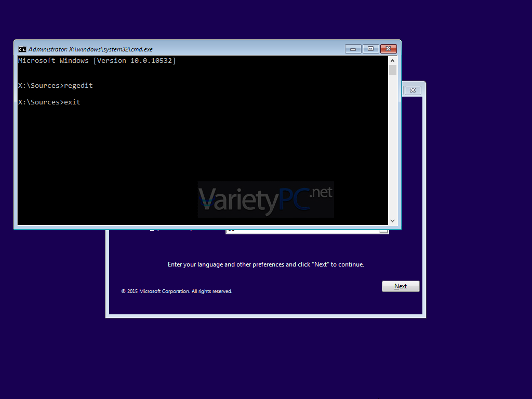This screenshot has height=399, width=532.
Task: Click the '© 2015 Microsoft Corporation' copyright text
Action: [177, 291]
